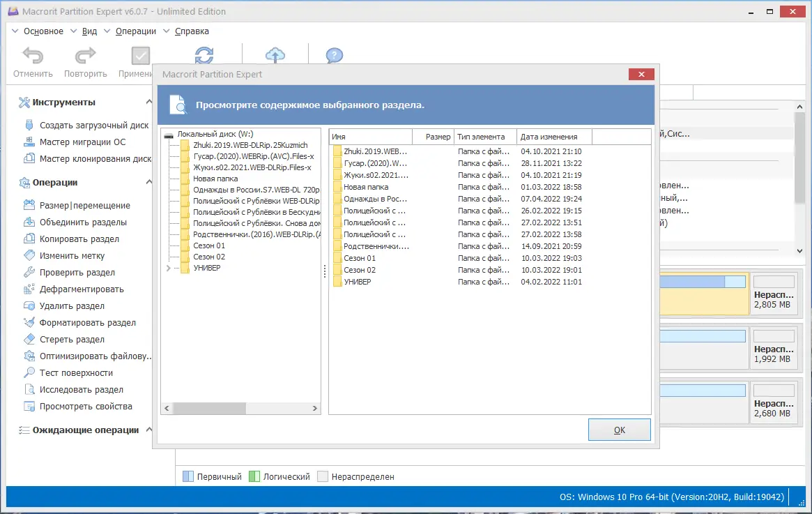Select Сезон 01 in folder tree
Viewport: 812px width, 514px height.
tap(209, 245)
